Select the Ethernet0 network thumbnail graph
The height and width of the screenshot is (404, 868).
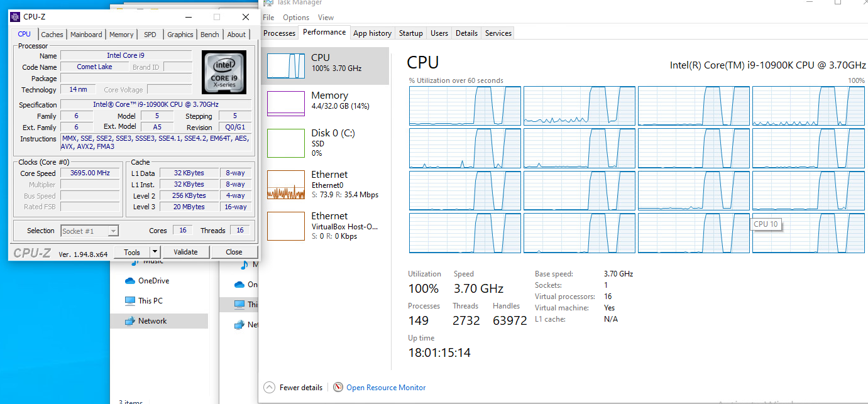pyautogui.click(x=286, y=185)
